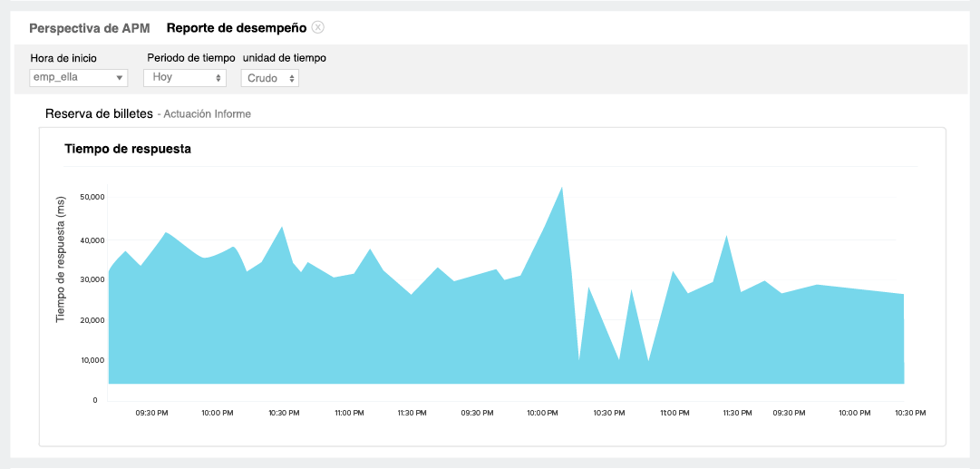Switch to Perspectiva de APM tab
980x469 pixels.
pos(90,28)
